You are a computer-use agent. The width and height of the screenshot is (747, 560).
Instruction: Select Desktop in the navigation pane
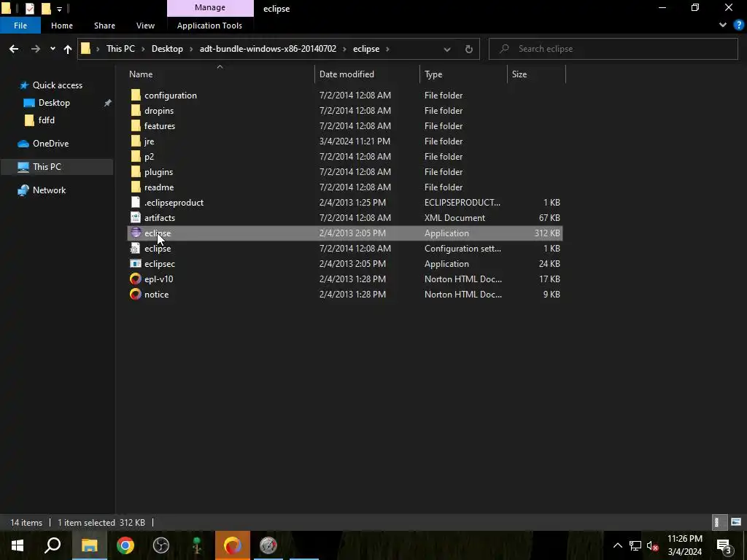pos(54,103)
